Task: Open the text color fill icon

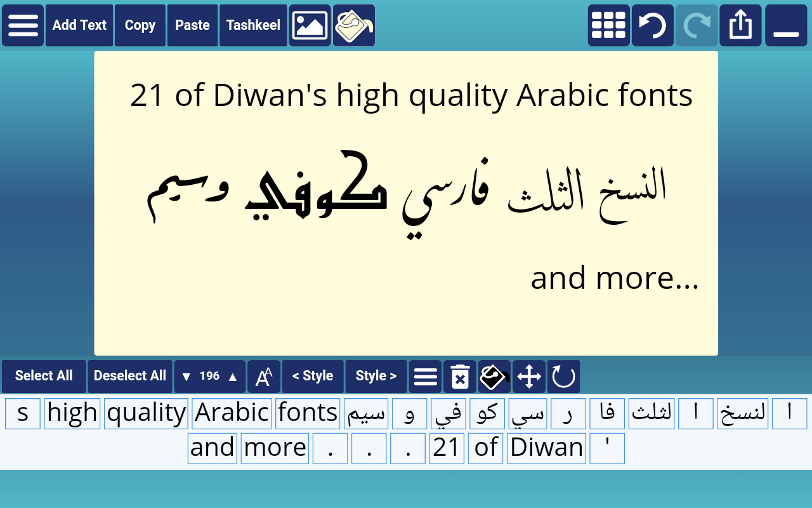Action: click(x=494, y=377)
